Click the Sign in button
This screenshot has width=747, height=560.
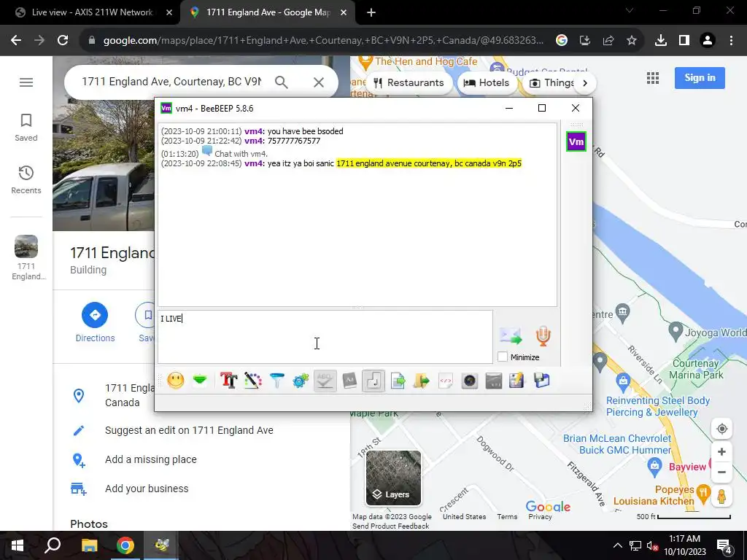click(x=700, y=78)
